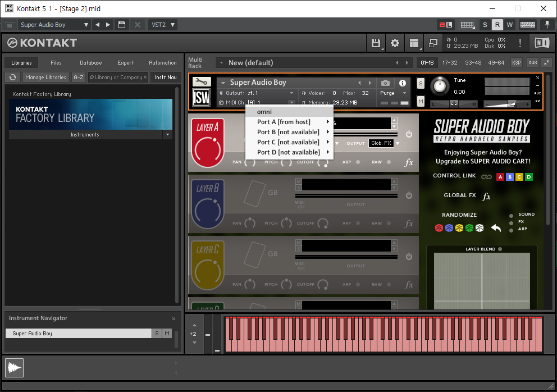The height and width of the screenshot is (392, 557).
Task: Toggle the Layer A power button
Action: tap(409, 134)
